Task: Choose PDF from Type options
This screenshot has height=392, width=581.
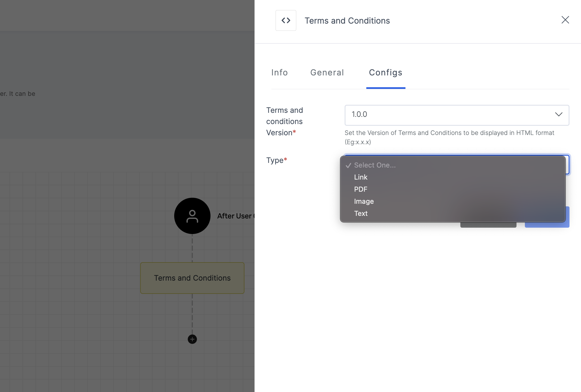Action: [453, 189]
